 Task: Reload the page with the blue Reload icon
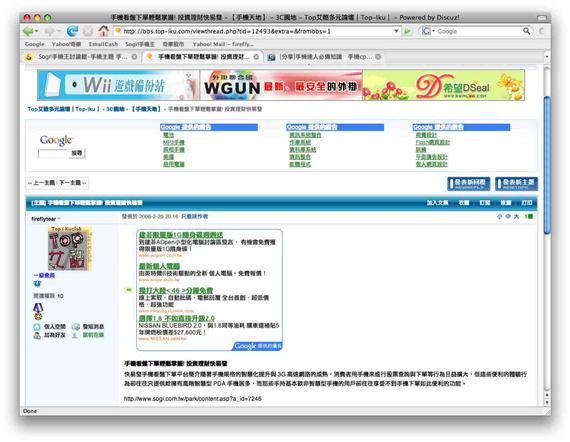pyautogui.click(x=72, y=31)
